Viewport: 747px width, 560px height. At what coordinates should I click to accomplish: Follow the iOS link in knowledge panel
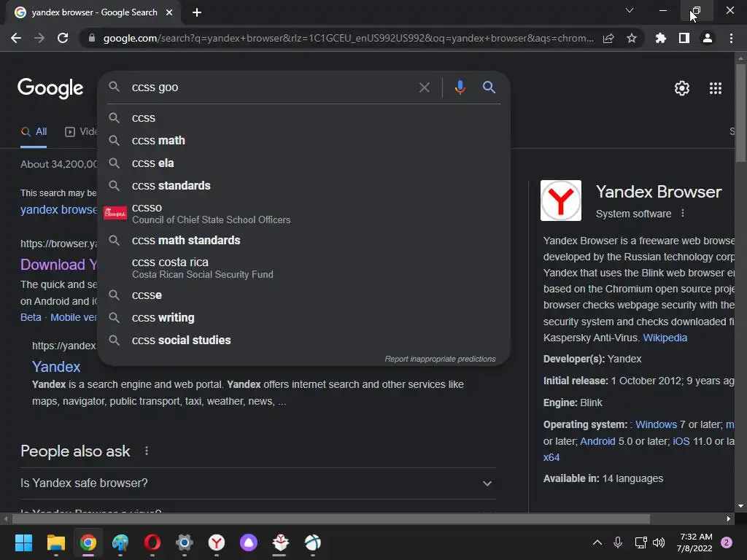pyautogui.click(x=681, y=441)
